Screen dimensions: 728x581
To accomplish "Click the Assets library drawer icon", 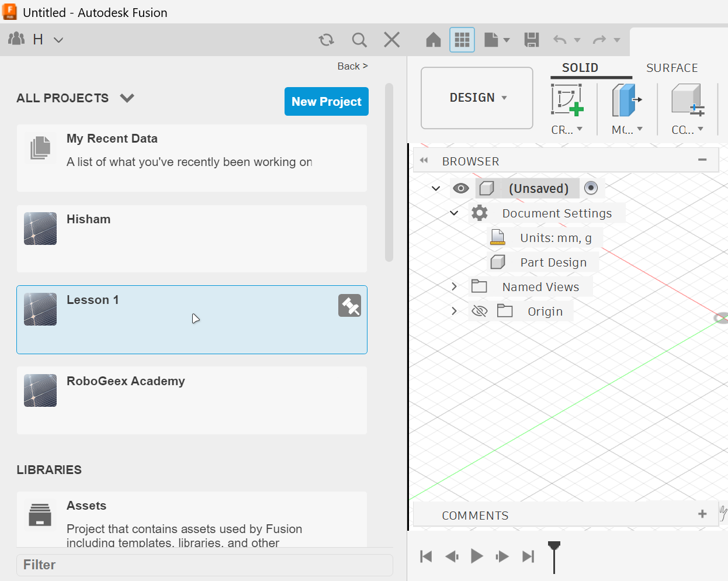I will (40, 515).
